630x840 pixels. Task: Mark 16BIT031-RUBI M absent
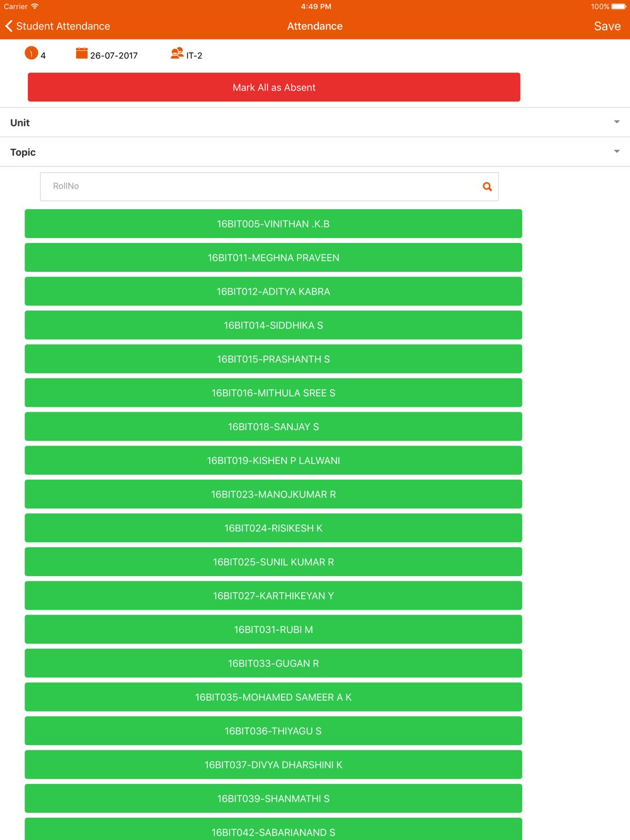point(273,629)
